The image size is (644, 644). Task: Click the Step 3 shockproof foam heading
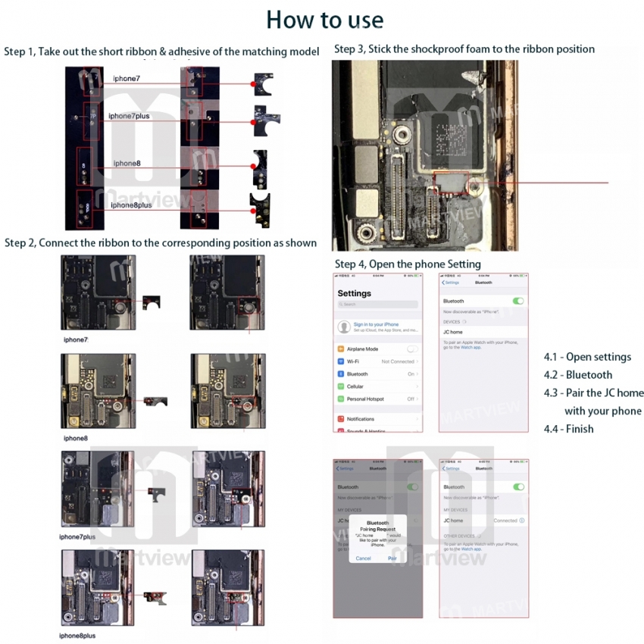464,49
